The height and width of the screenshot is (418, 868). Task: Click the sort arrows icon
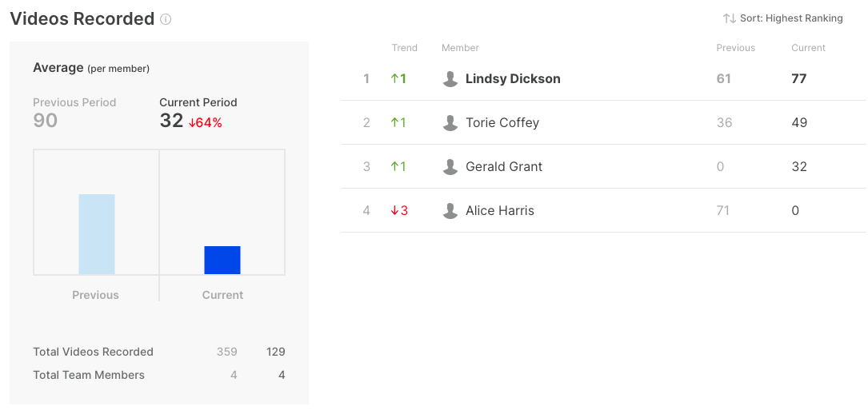pyautogui.click(x=729, y=18)
